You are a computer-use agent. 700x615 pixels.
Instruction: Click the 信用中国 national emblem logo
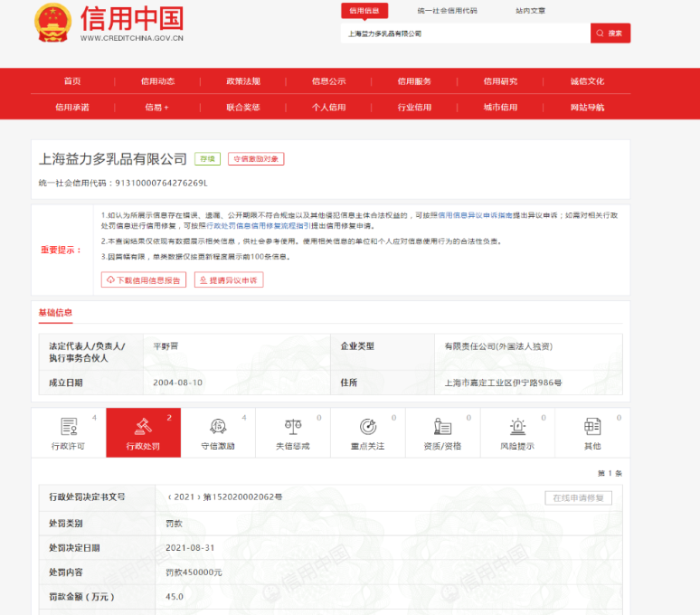pos(53,23)
